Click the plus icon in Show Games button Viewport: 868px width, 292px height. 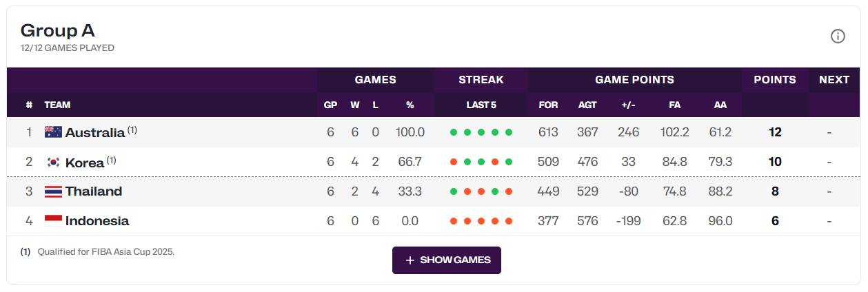pyautogui.click(x=410, y=260)
